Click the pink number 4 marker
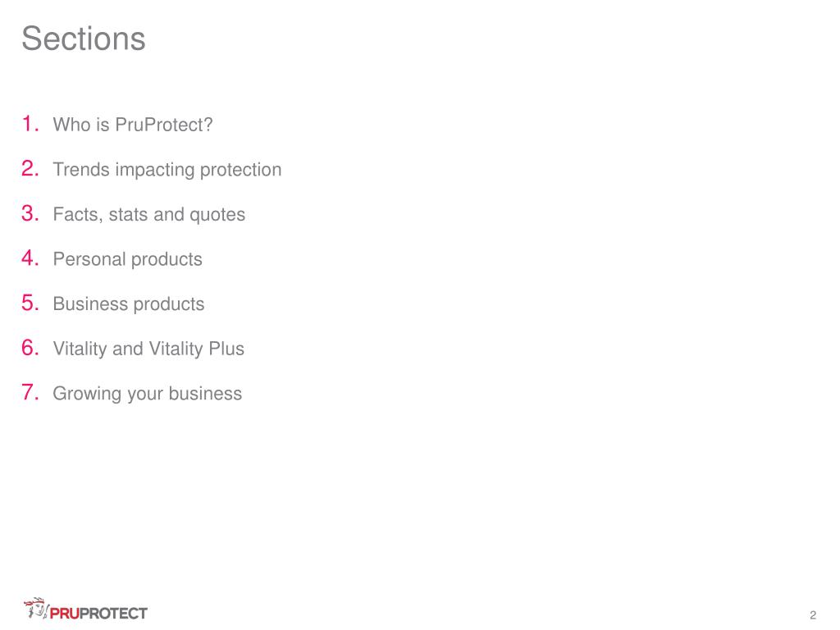Image resolution: width=840 pixels, height=630 pixels. 30,258
